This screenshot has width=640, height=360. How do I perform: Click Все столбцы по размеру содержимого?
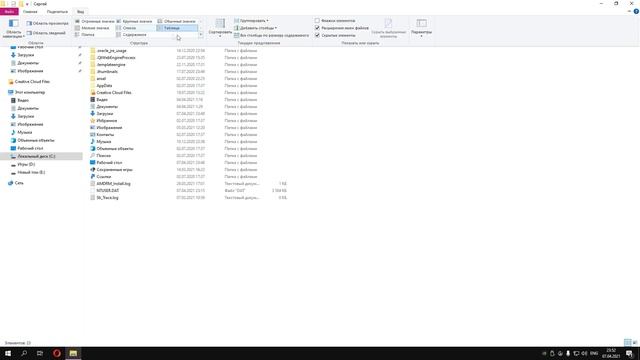tap(271, 35)
